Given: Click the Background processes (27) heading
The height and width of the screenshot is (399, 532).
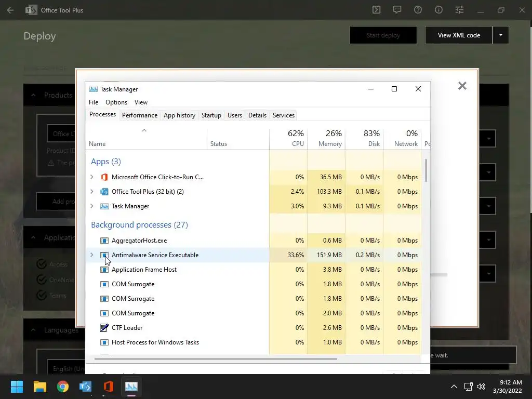Looking at the screenshot, I should click(x=139, y=225).
